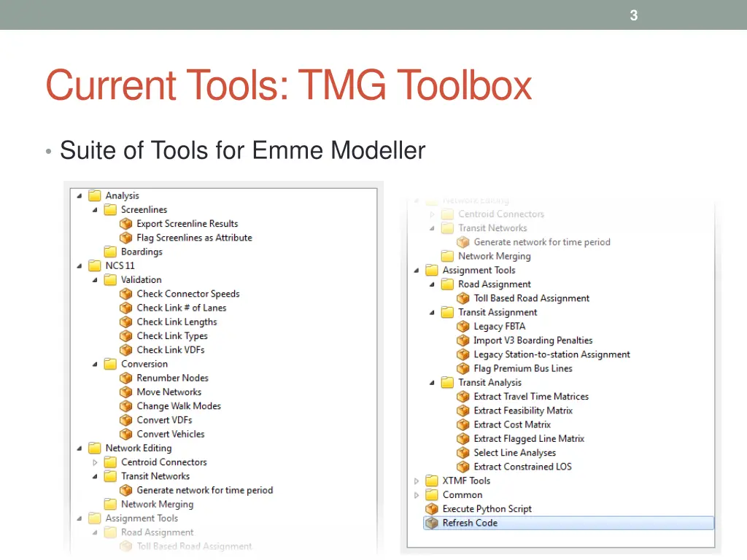The width and height of the screenshot is (747, 560).
Task: Click the Renumber Nodes tool icon
Action: tap(125, 378)
